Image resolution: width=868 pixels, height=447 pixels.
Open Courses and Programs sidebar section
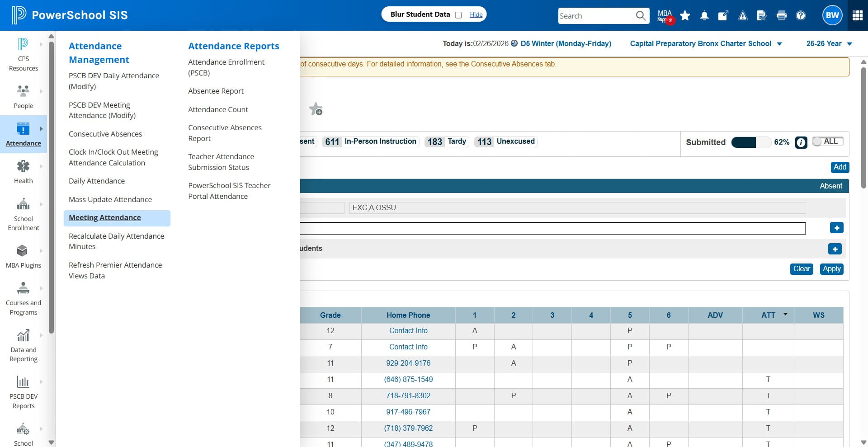24,298
